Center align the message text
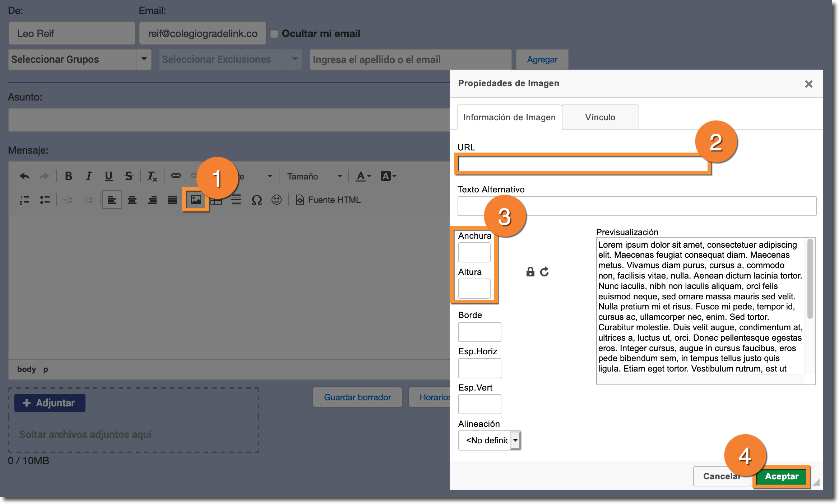 tap(132, 200)
